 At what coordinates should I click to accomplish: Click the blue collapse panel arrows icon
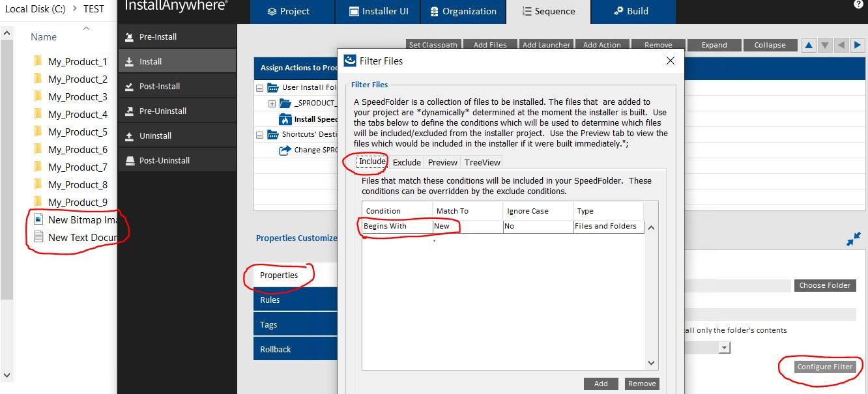854,239
